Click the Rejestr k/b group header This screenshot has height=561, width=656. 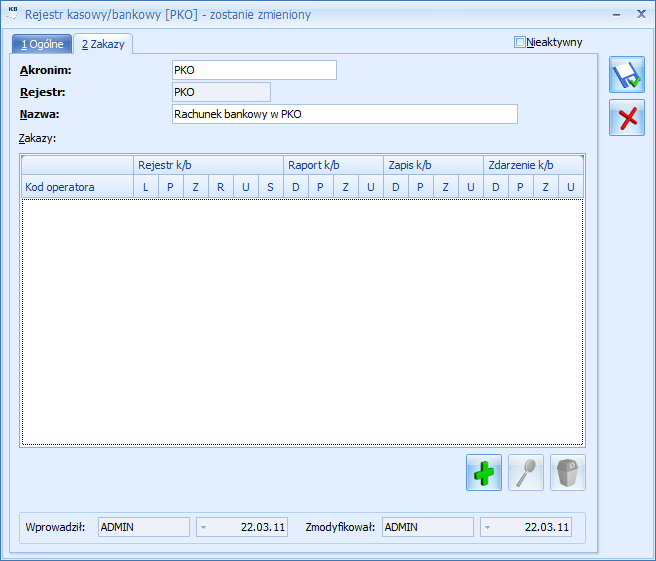(x=208, y=165)
